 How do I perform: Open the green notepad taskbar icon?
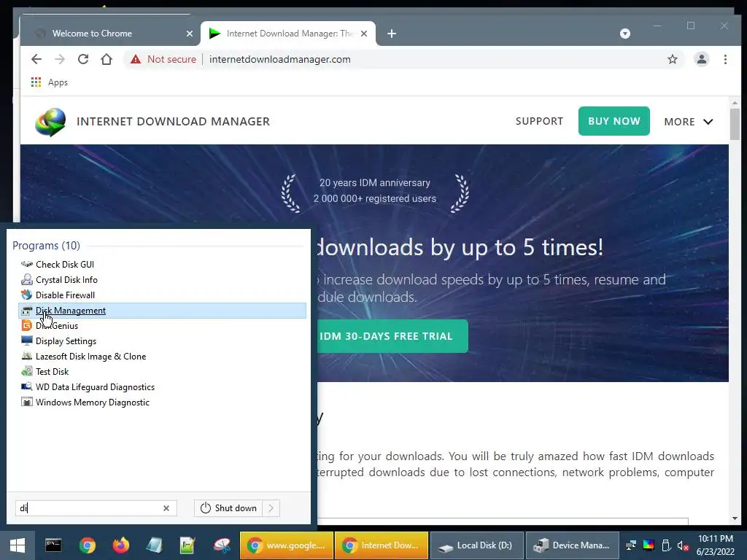(187, 545)
